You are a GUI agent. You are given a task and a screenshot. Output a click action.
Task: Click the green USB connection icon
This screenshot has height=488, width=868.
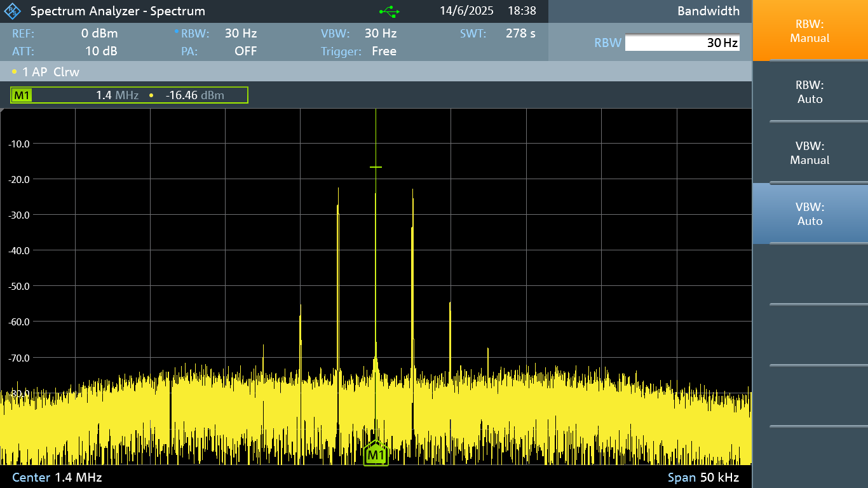coord(389,11)
